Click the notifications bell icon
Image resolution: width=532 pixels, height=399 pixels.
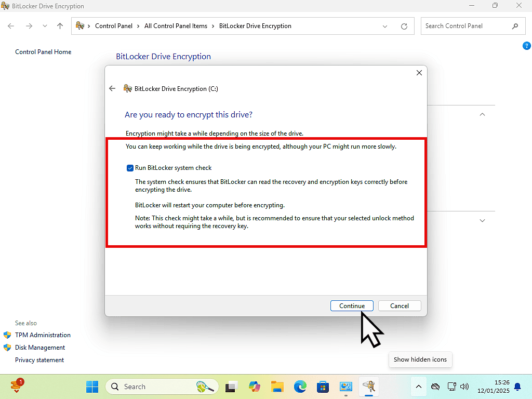click(517, 387)
